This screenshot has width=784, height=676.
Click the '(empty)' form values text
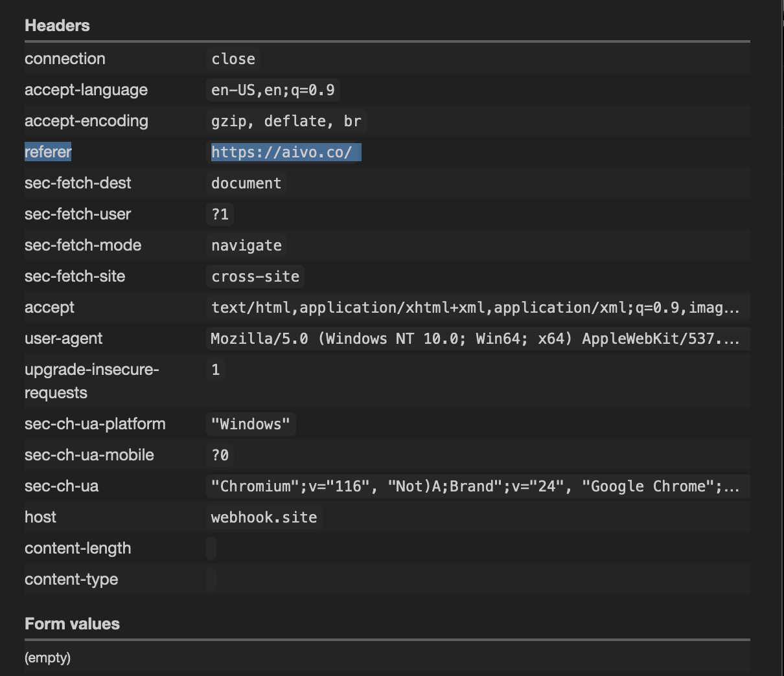[47, 658]
